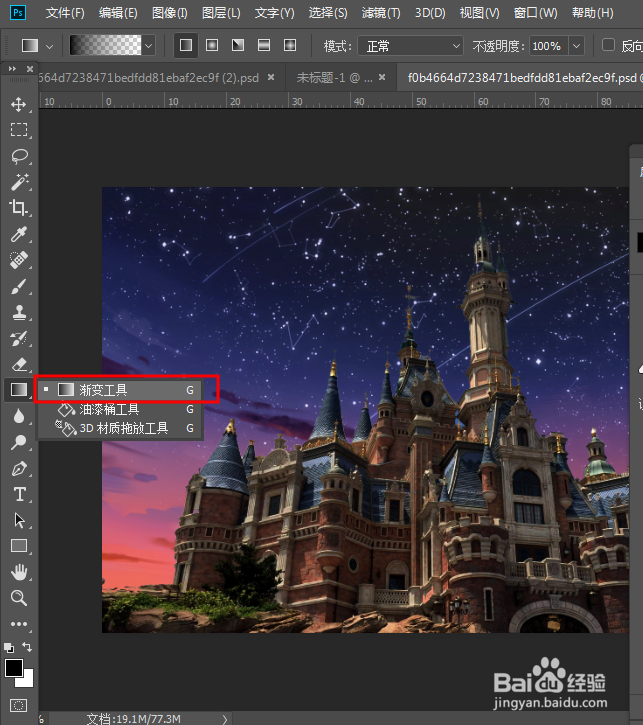Select the History Brush tool
The height and width of the screenshot is (725, 643).
18,339
